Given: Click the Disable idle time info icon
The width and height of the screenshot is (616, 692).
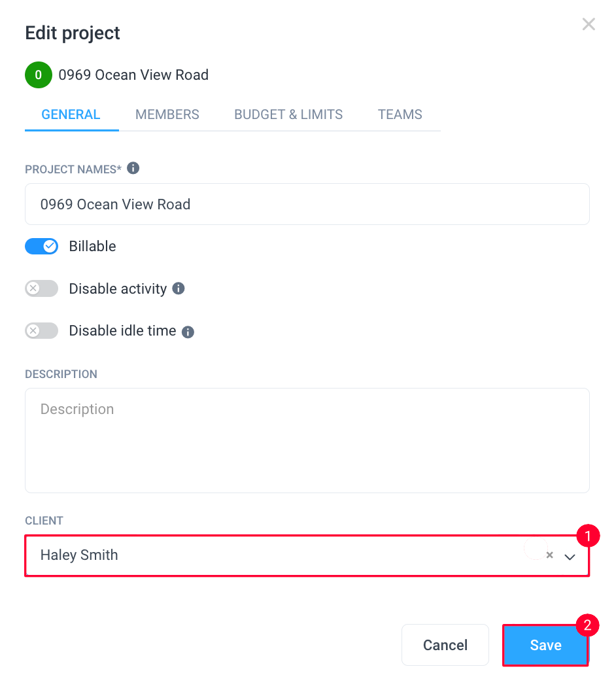Looking at the screenshot, I should [188, 332].
